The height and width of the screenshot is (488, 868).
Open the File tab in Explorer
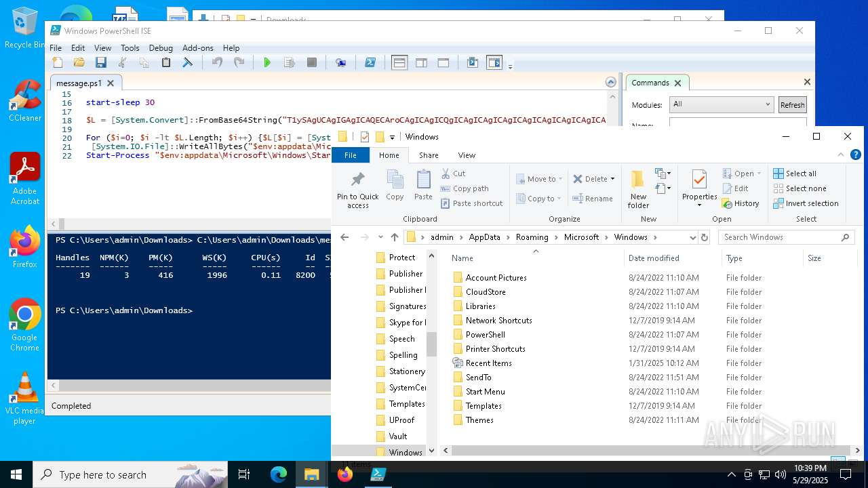pos(351,155)
